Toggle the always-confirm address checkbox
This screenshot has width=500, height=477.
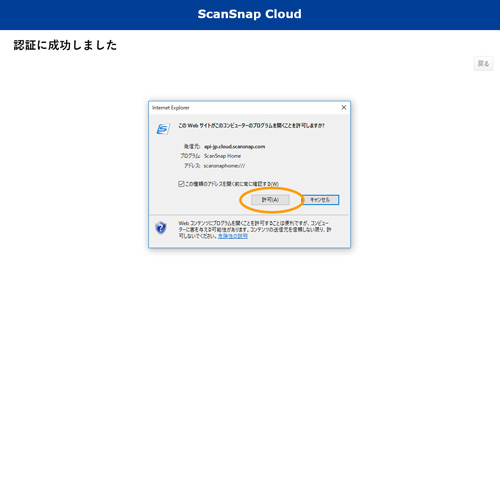pyautogui.click(x=181, y=184)
